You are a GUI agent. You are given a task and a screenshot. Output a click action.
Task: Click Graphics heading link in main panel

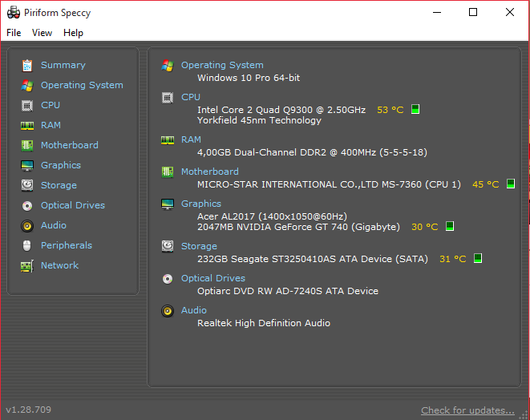point(201,204)
